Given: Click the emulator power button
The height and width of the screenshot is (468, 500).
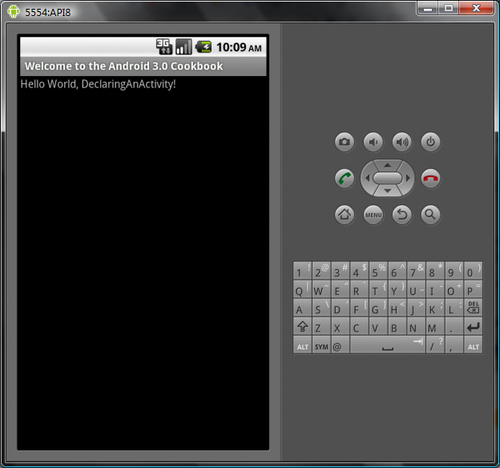Looking at the screenshot, I should coord(431,142).
